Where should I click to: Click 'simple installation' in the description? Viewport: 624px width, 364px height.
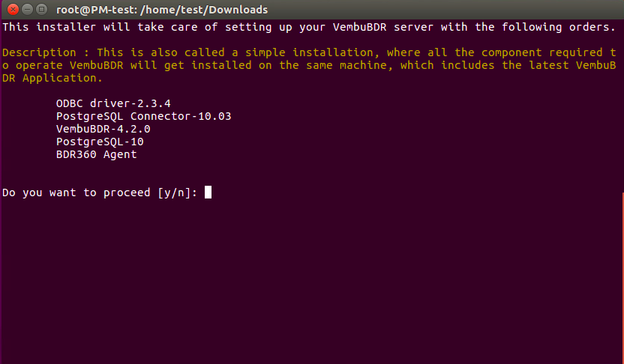[309, 52]
